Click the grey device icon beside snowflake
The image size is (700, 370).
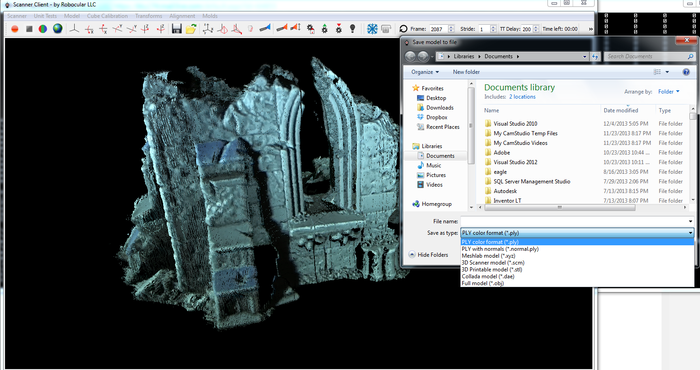[386, 29]
